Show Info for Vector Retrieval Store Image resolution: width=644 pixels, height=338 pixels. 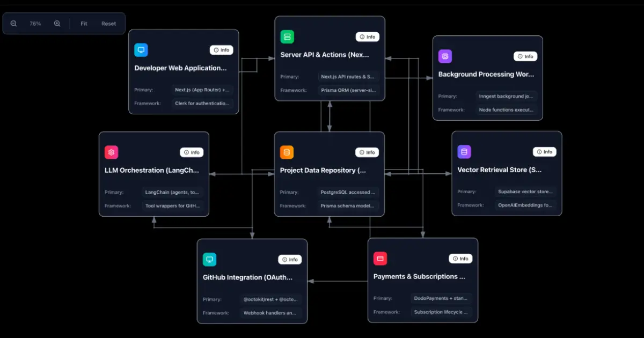tap(544, 152)
